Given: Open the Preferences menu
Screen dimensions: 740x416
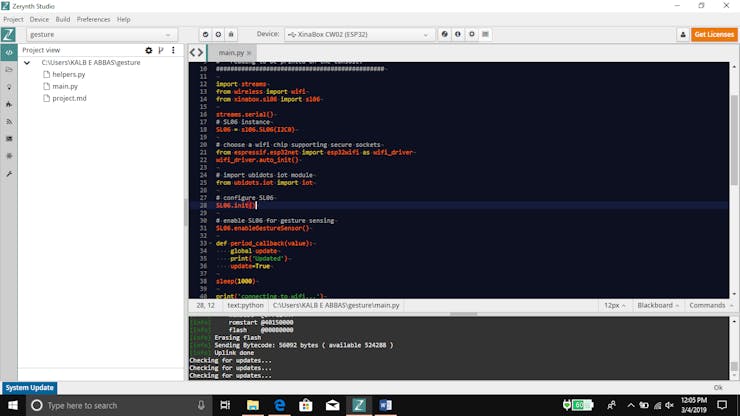Looking at the screenshot, I should coord(93,19).
